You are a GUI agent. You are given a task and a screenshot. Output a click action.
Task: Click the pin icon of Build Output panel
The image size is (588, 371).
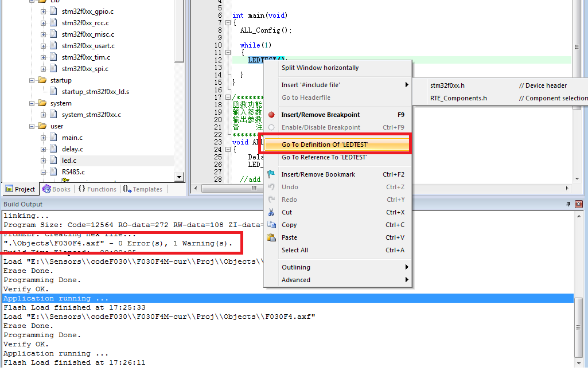tap(568, 204)
